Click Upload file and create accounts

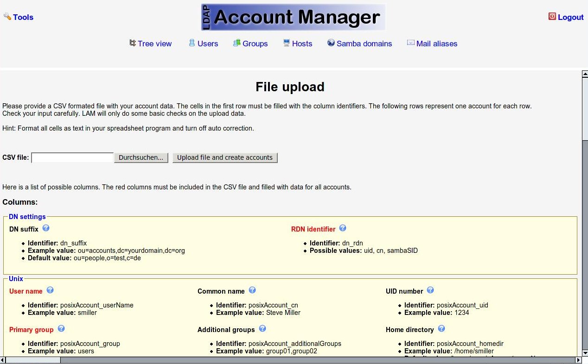click(225, 158)
